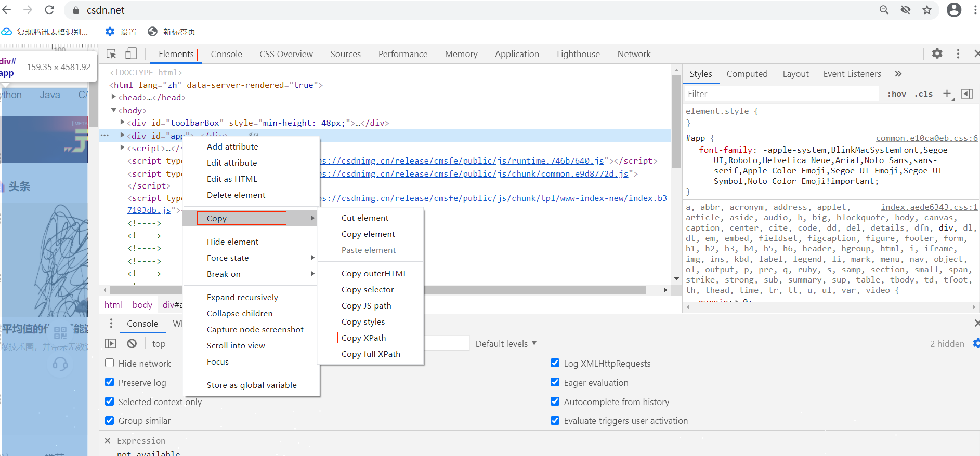Toggle the device toolbar icon
The height and width of the screenshot is (456, 980).
pos(131,53)
